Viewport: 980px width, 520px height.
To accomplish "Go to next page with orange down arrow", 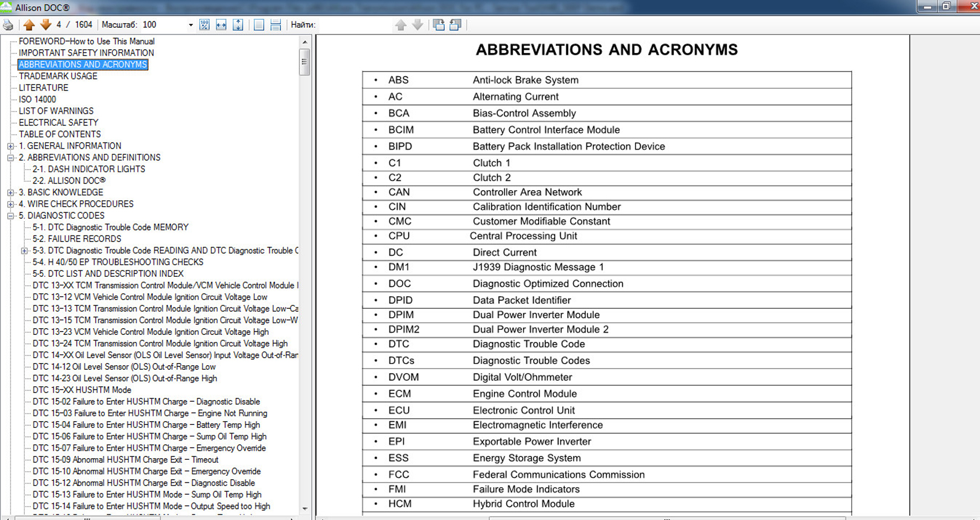I will 46,25.
